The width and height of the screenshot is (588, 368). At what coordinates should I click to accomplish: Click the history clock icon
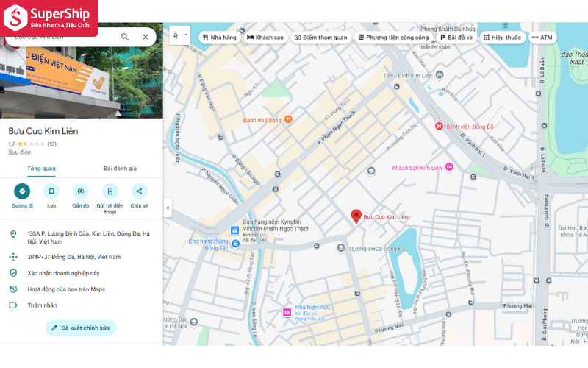[13, 289]
